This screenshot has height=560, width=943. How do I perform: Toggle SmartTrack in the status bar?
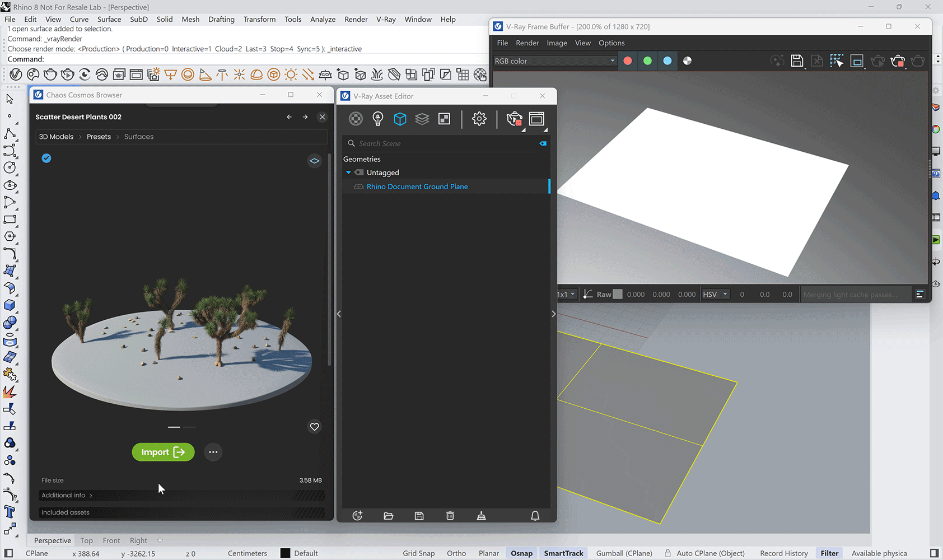click(564, 553)
